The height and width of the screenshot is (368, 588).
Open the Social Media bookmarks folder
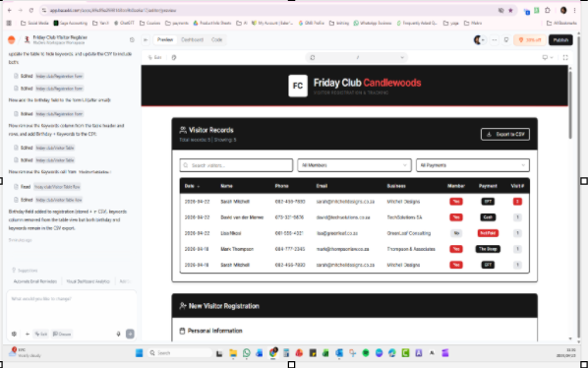tap(34, 24)
